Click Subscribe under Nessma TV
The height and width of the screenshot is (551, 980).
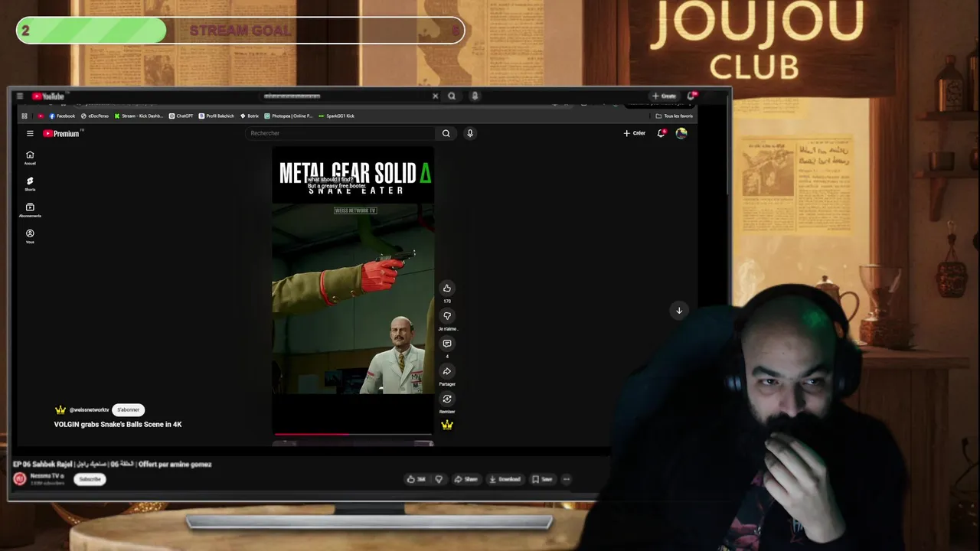90,479
